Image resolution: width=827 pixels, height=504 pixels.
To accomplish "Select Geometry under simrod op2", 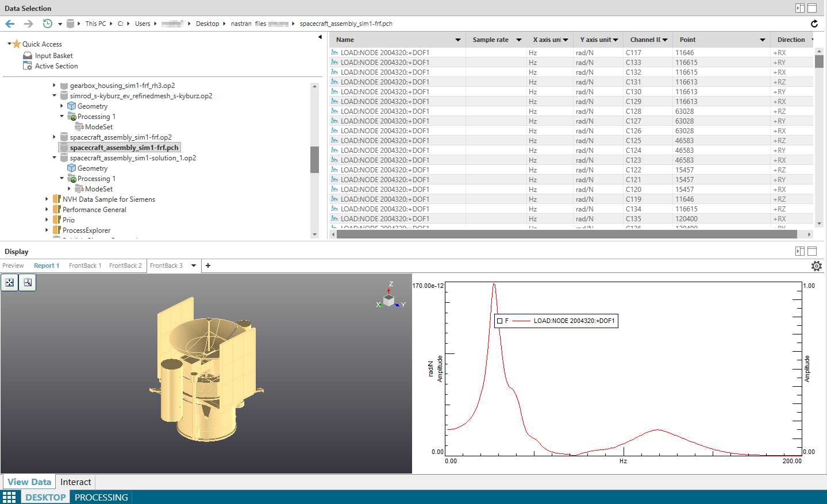I will 92,106.
